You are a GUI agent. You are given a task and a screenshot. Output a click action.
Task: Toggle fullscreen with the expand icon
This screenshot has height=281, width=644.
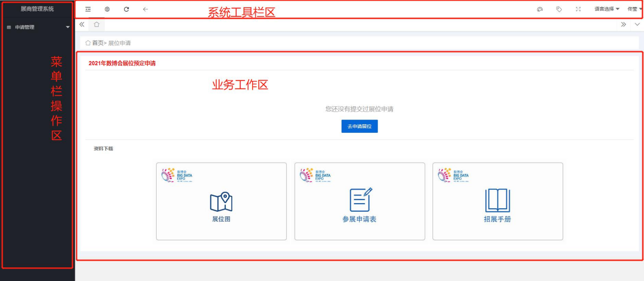coord(578,9)
